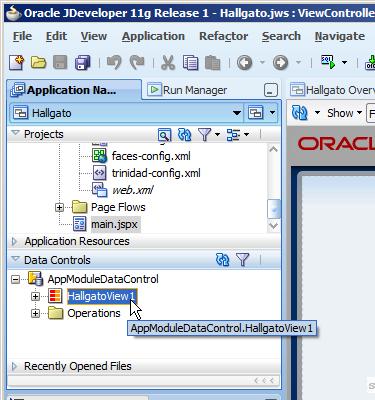Click the Copy icon in toolbar

(x=190, y=62)
